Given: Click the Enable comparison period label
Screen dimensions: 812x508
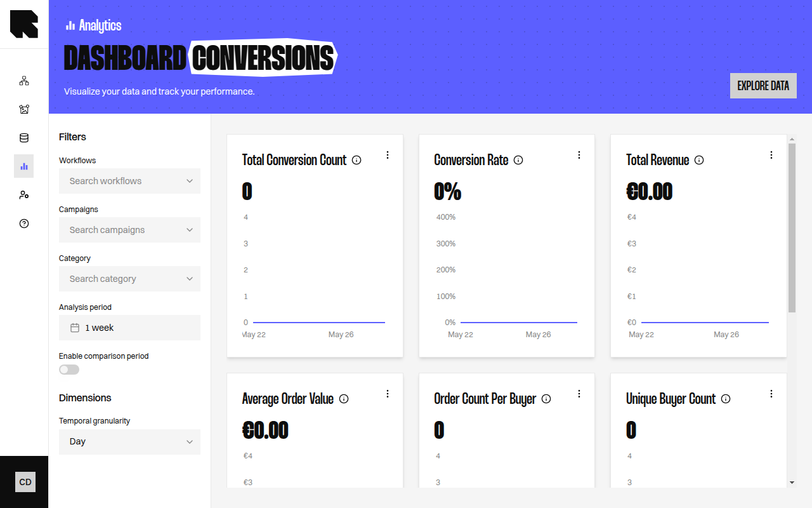Looking at the screenshot, I should (104, 356).
